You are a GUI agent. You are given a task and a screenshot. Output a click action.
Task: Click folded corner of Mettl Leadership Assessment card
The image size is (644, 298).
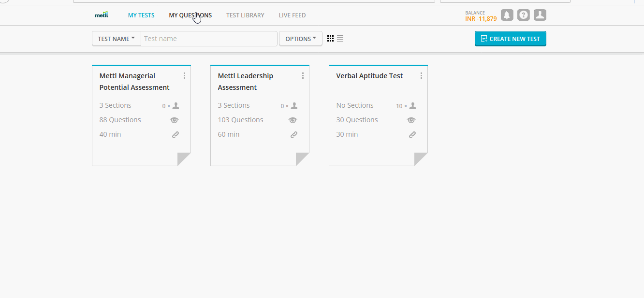coord(302,159)
